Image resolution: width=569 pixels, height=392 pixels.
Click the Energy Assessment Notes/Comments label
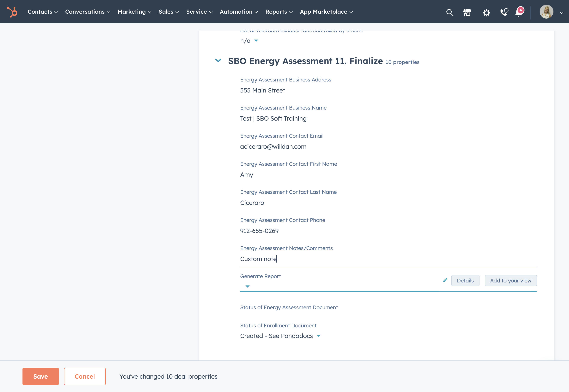286,248
